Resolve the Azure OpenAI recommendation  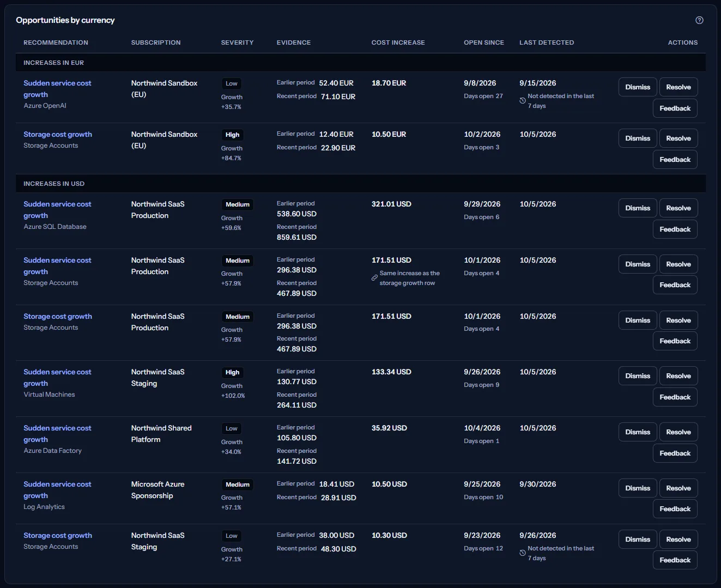(678, 87)
